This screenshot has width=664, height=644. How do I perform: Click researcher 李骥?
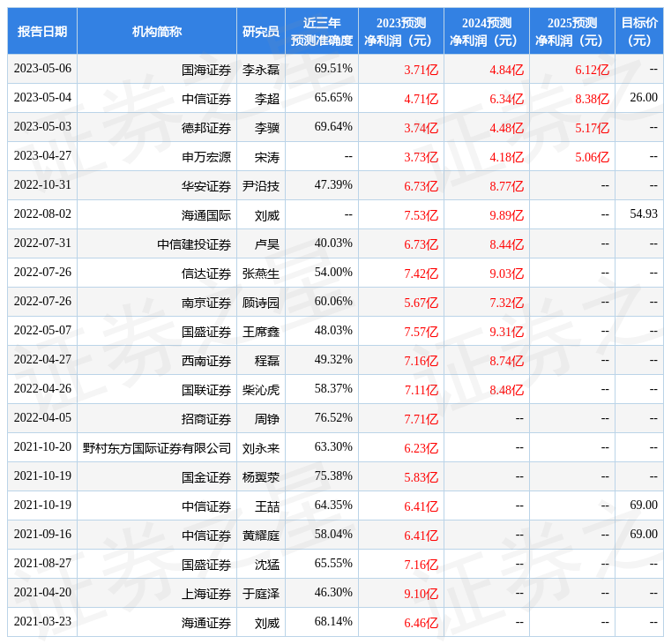[x=267, y=128]
